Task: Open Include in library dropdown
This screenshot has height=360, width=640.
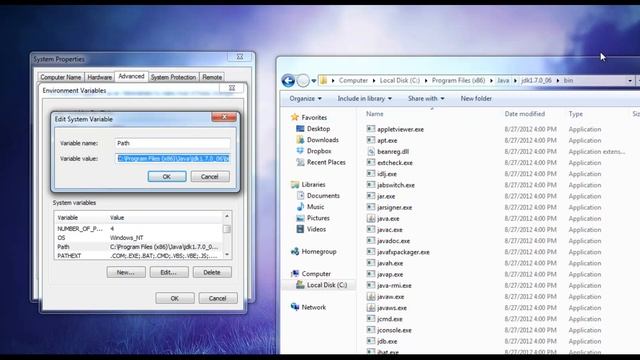Action: coord(364,98)
